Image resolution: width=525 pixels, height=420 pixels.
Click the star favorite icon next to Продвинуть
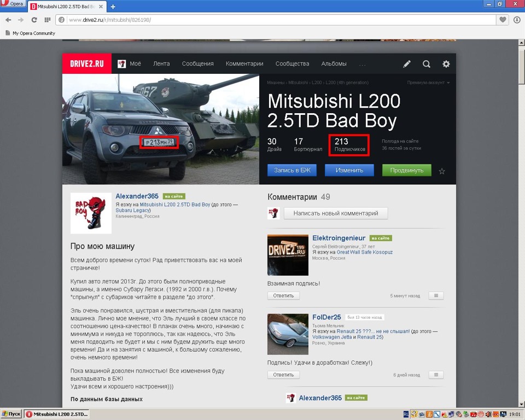click(x=442, y=171)
